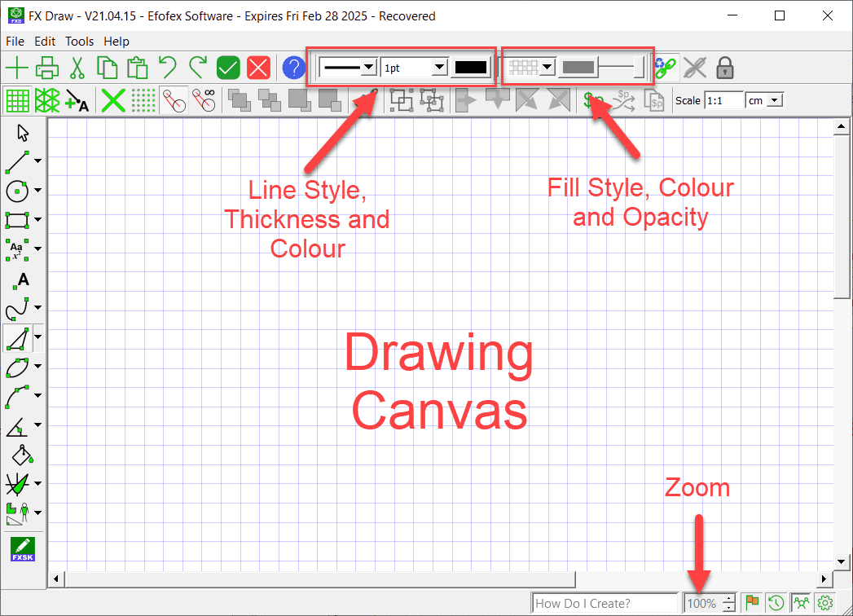853x616 pixels.
Task: Print the drawing with the printer icon
Action: click(47, 68)
